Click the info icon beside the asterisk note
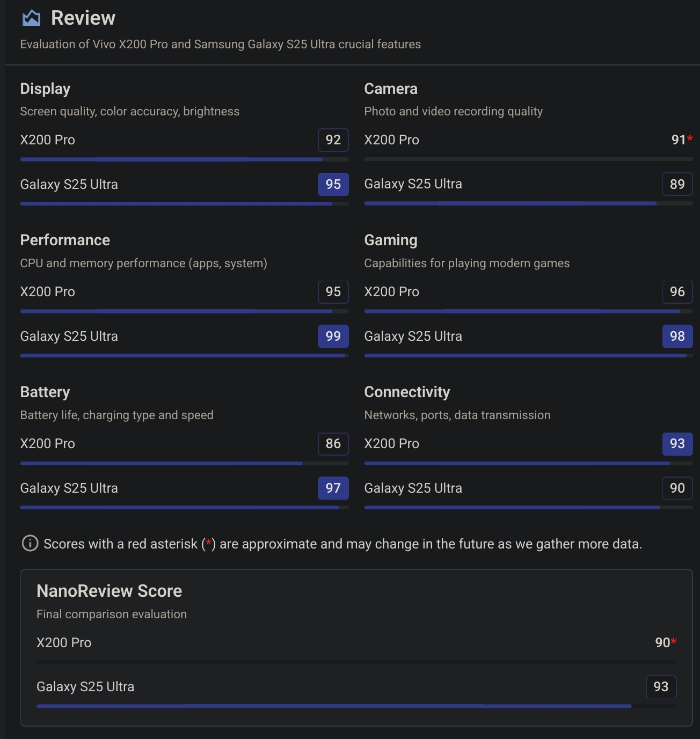Screen dimensions: 700x739 (30, 543)
